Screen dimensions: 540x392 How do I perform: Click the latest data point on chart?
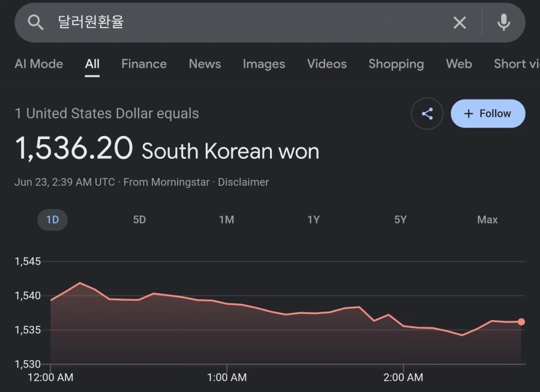[521, 322]
